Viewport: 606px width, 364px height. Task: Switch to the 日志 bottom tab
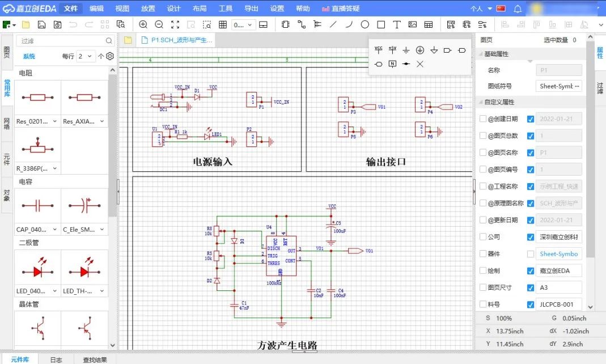pyautogui.click(x=56, y=359)
